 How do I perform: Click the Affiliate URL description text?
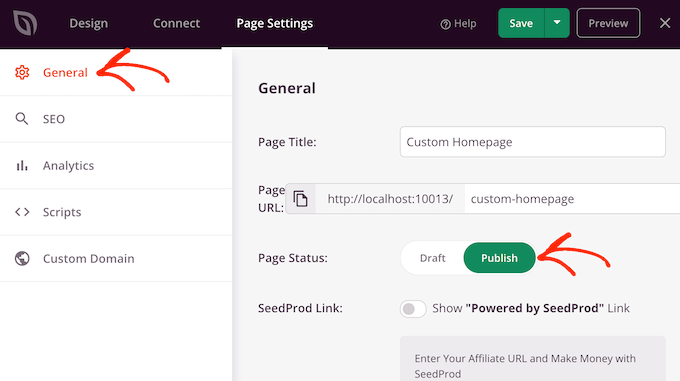(525, 366)
